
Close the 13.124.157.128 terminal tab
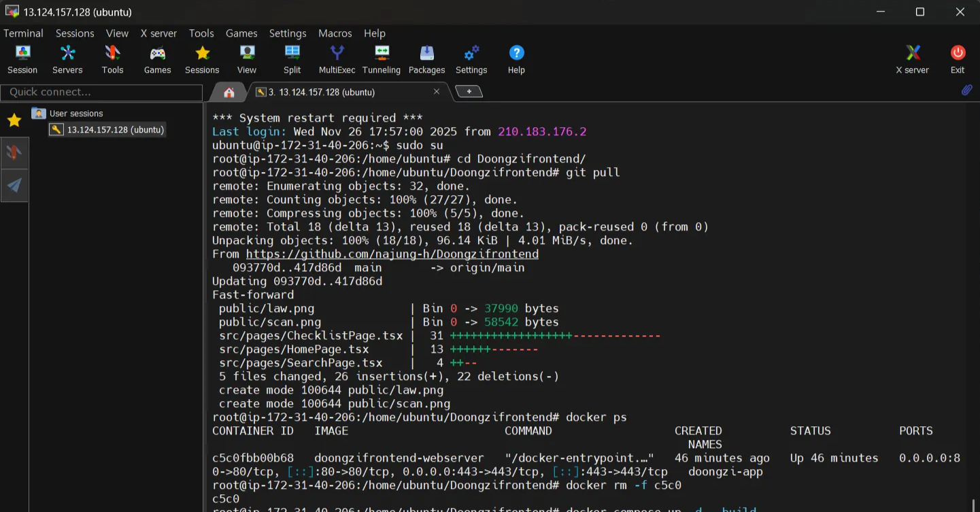point(437,92)
